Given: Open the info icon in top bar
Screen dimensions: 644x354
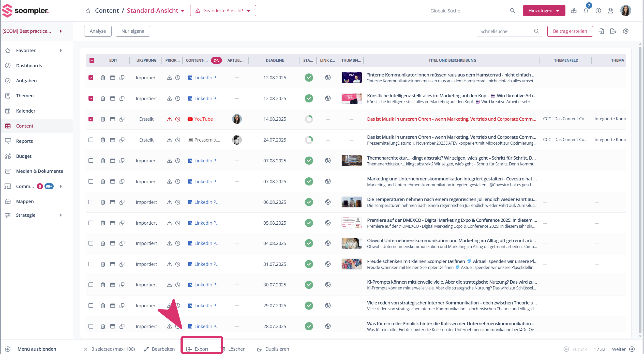Looking at the screenshot, I should click(598, 11).
